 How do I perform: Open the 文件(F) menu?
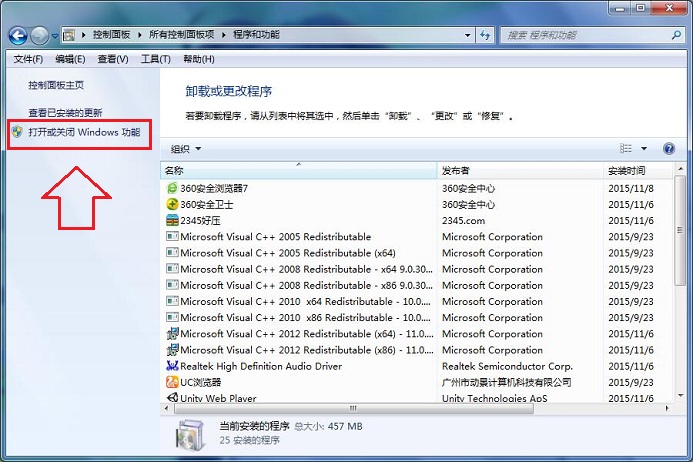tap(28, 59)
